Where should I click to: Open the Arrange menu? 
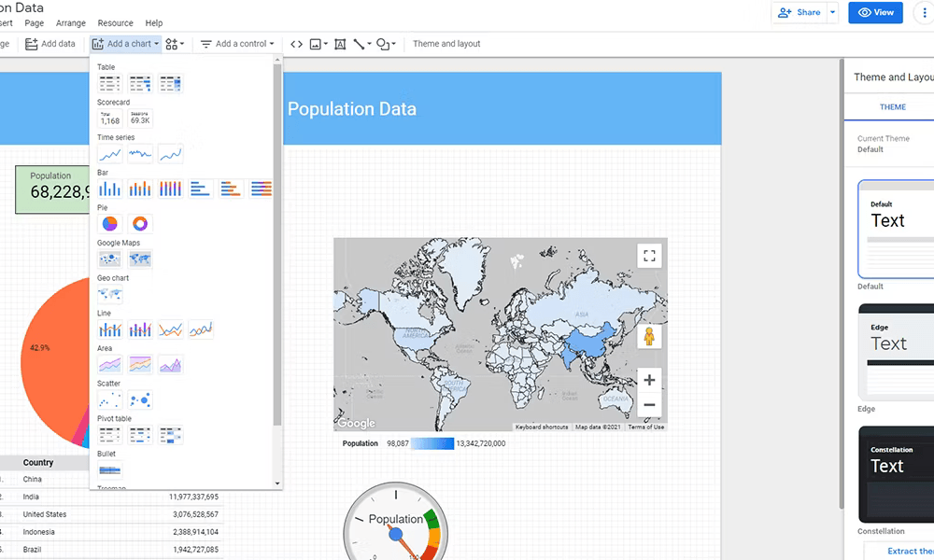71,23
